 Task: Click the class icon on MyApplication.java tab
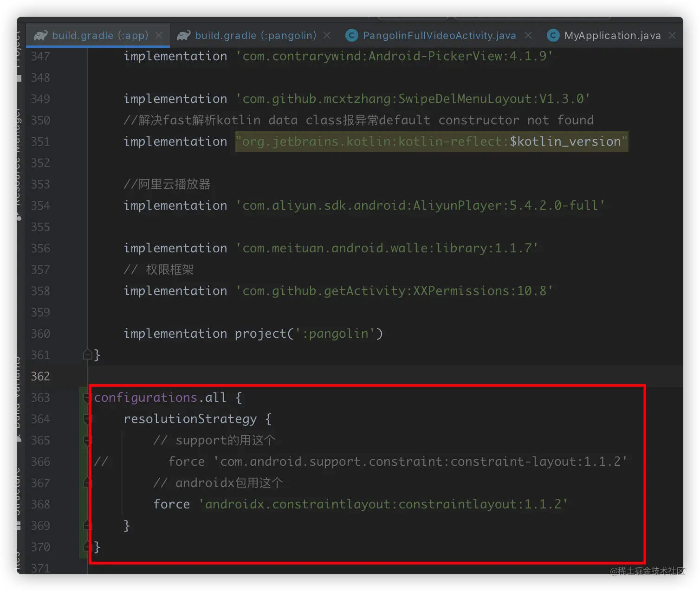coord(553,36)
